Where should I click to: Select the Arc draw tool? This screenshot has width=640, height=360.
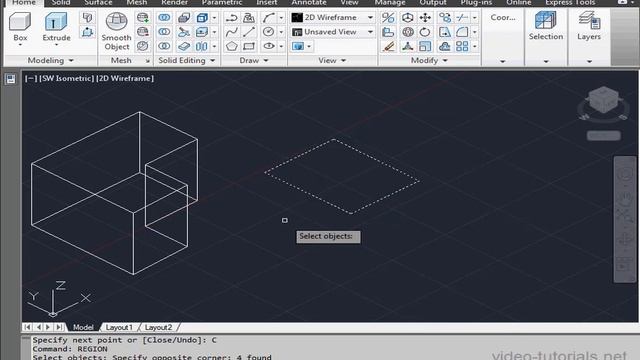(x=268, y=18)
